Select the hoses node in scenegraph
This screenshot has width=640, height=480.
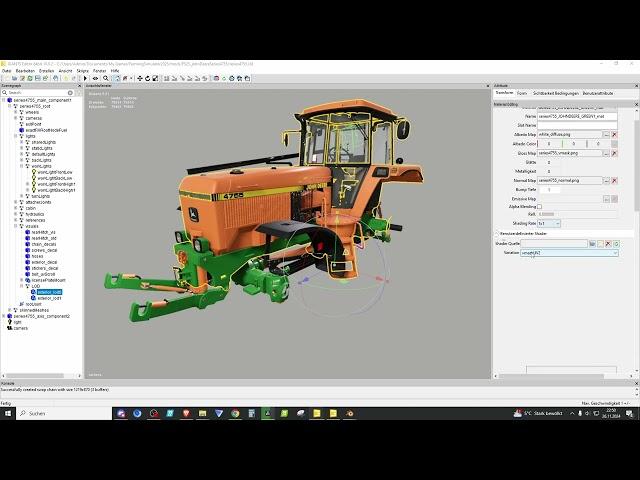[37, 256]
